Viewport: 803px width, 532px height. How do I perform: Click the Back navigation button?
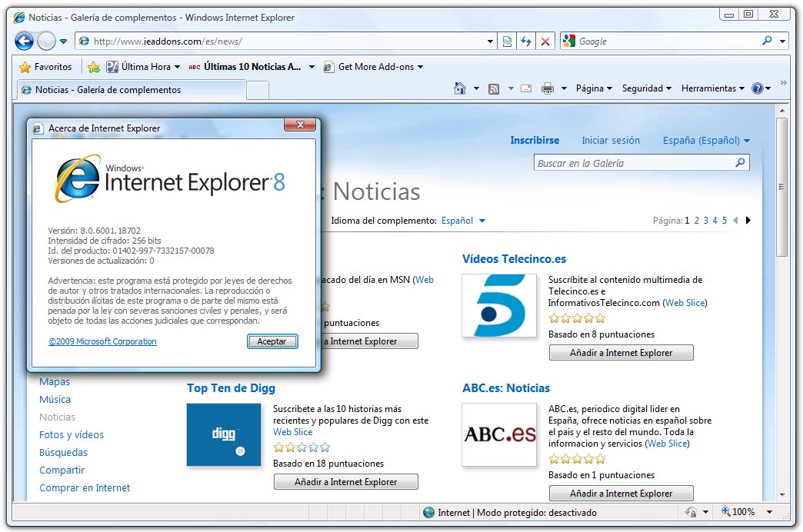[x=24, y=41]
